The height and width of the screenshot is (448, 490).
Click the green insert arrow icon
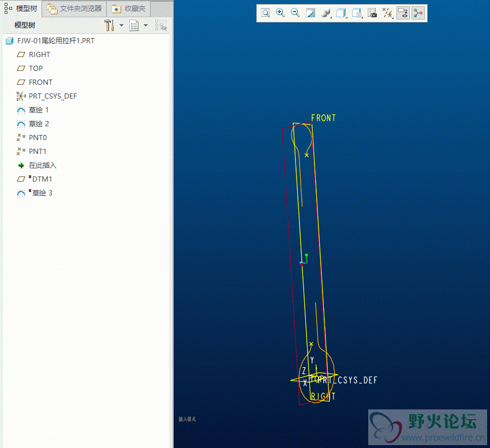pyautogui.click(x=21, y=165)
